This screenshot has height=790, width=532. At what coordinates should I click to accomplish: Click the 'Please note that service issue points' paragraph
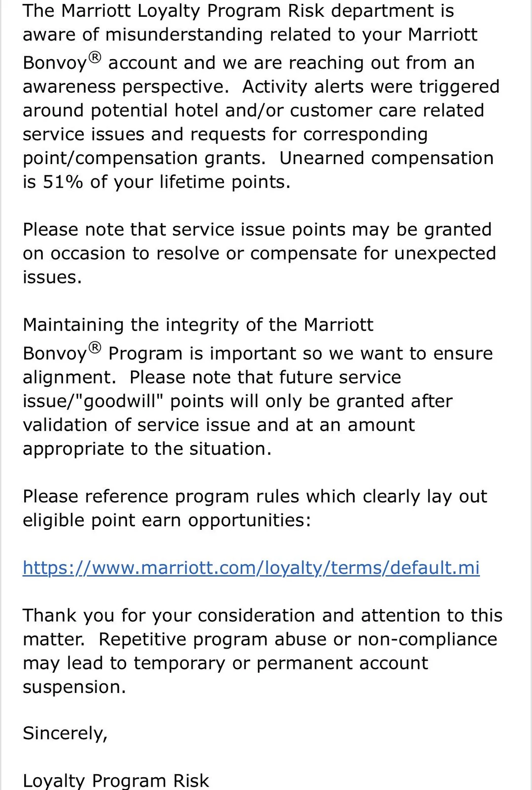tap(259, 253)
